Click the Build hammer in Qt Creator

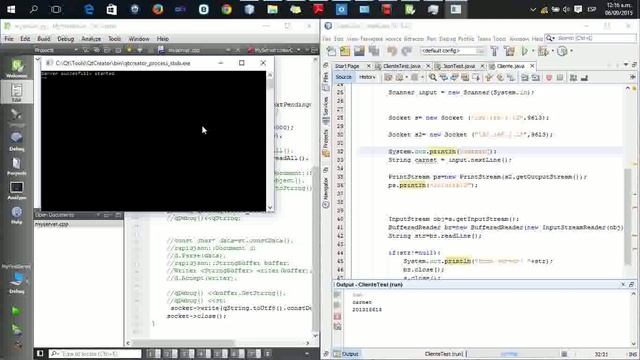tap(17, 345)
